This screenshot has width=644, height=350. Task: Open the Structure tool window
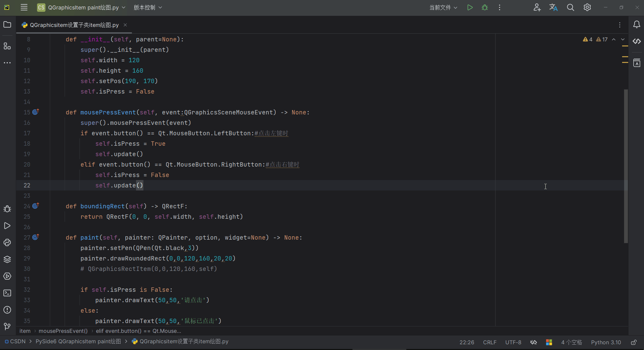coord(7,46)
